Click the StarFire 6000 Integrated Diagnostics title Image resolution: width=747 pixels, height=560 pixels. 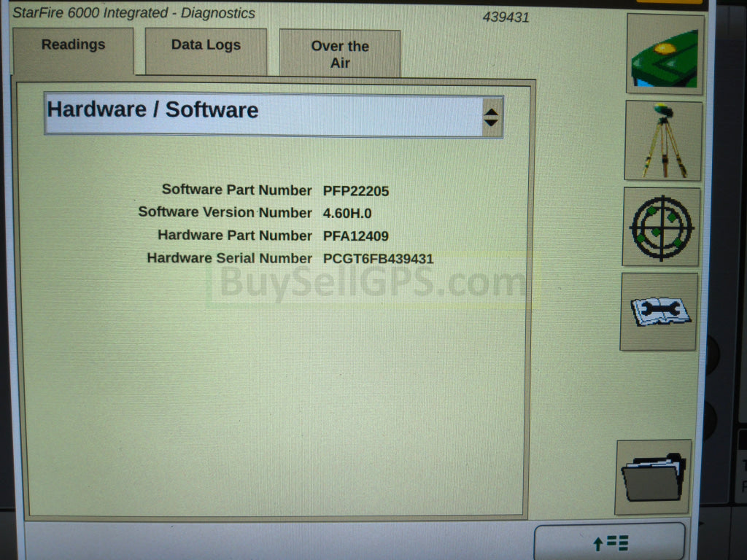click(x=134, y=13)
